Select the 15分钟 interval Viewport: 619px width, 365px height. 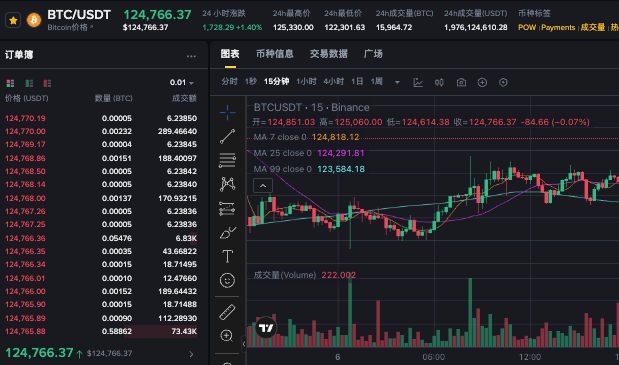pos(276,82)
